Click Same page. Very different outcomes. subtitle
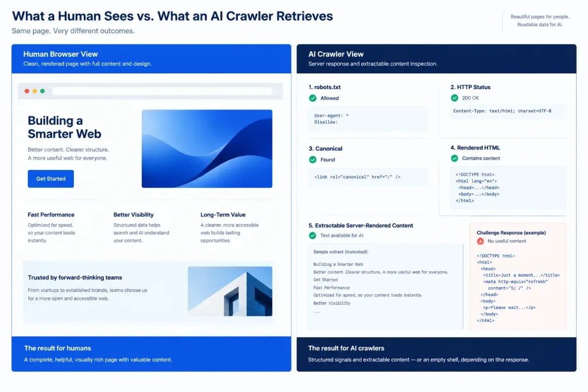The image size is (588, 392). tap(73, 31)
